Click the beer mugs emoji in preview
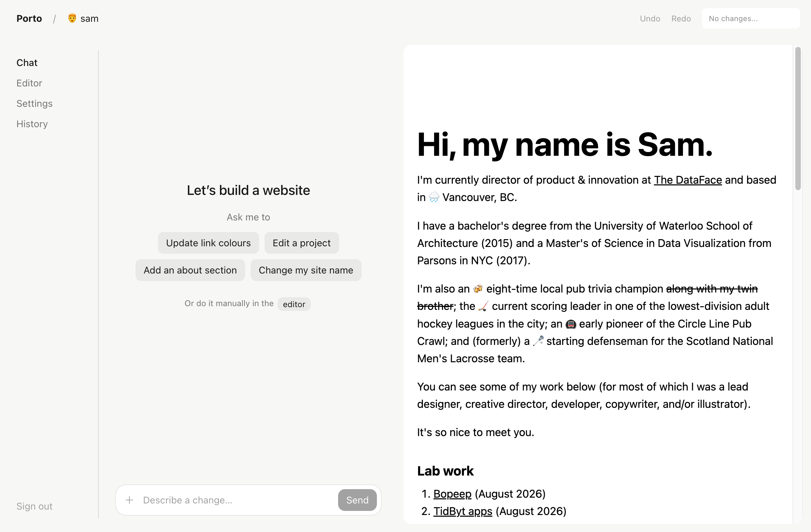811x532 pixels. pos(478,289)
